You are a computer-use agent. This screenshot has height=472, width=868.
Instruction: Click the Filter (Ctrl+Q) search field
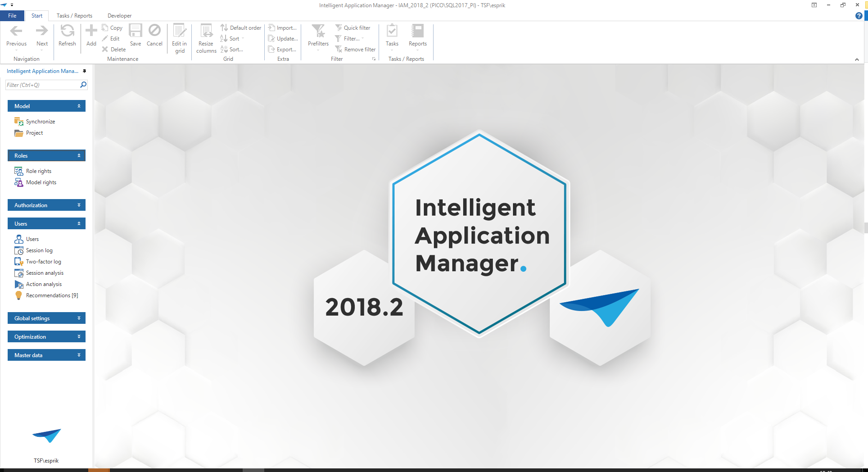42,85
